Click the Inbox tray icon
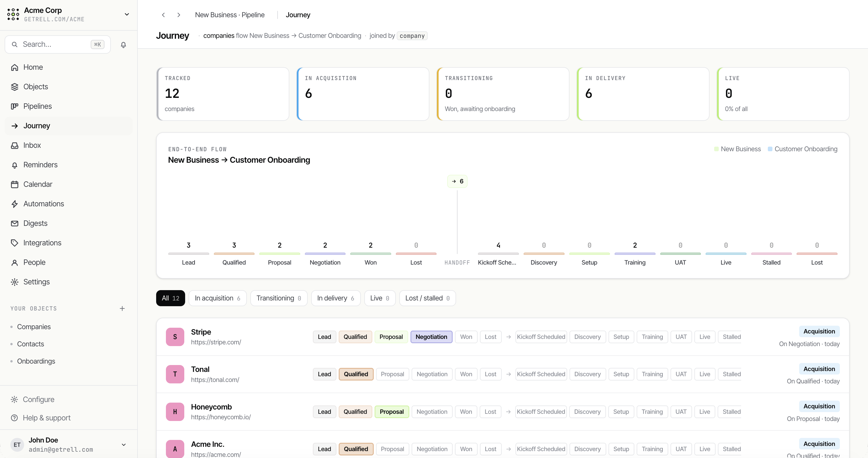The height and width of the screenshot is (458, 868). [x=14, y=145]
